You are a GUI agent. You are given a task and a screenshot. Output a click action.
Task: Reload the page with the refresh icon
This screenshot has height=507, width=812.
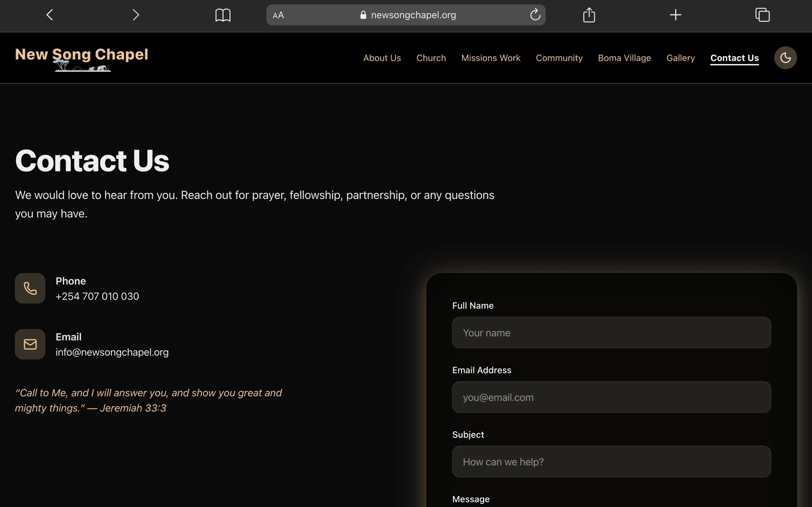535,15
